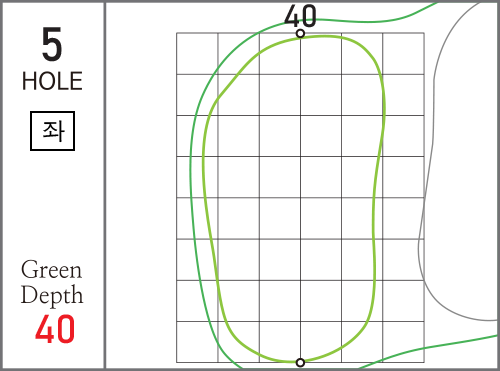Viewport: 500px width, 371px height.
Task: Click the top green depth marker circle
Action: (300, 34)
